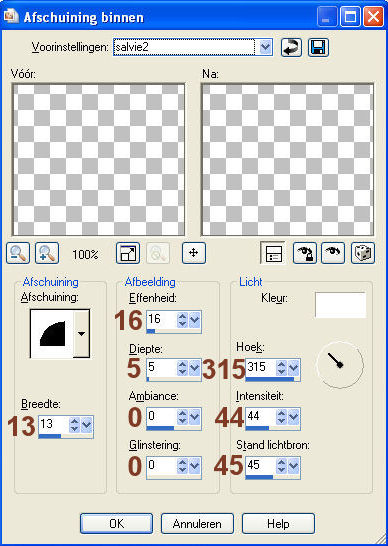This screenshot has height=546, width=388.
Task: Expand the Afschuining bevel shape dropdown
Action: tap(82, 334)
